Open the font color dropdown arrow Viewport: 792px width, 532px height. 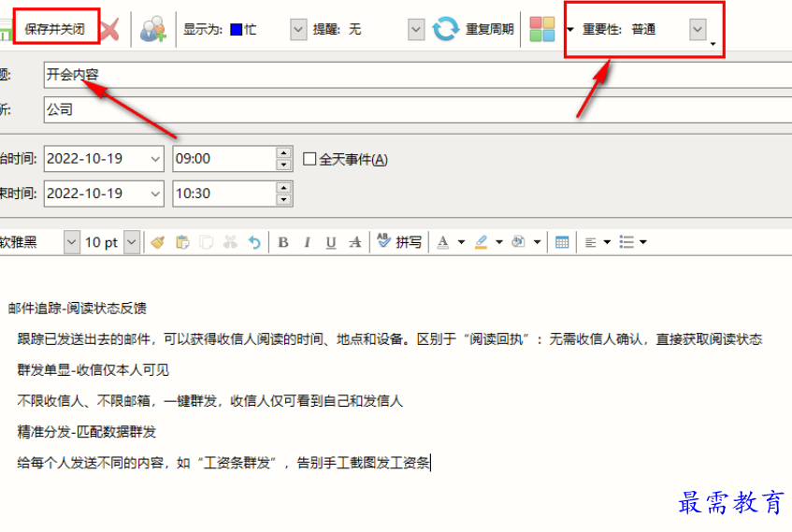461,242
